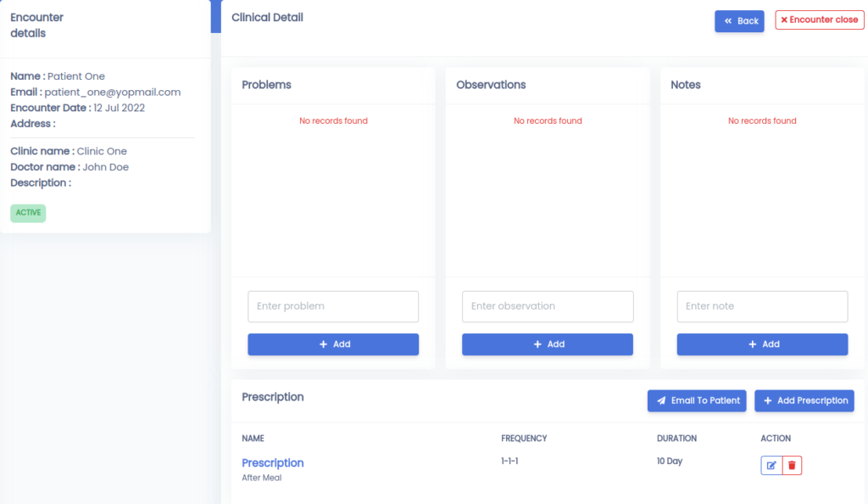Add a problem using the Add button
This screenshot has height=504, width=868.
[x=333, y=344]
